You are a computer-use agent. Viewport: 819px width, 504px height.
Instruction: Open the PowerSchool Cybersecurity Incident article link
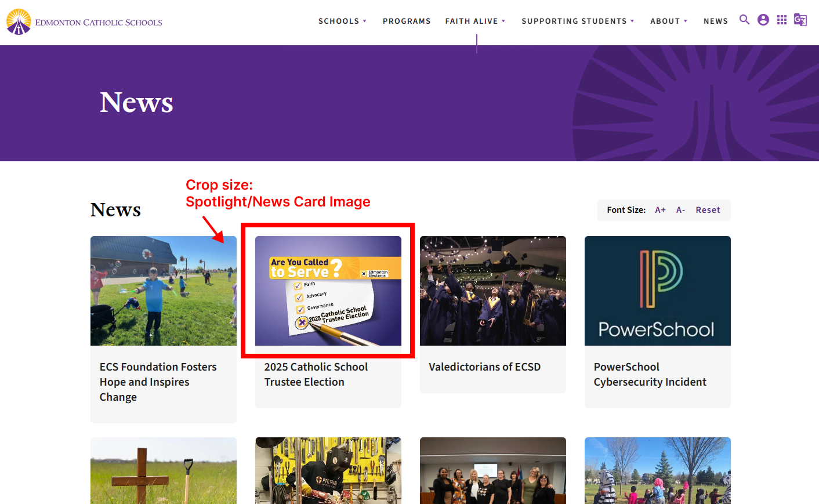(650, 375)
